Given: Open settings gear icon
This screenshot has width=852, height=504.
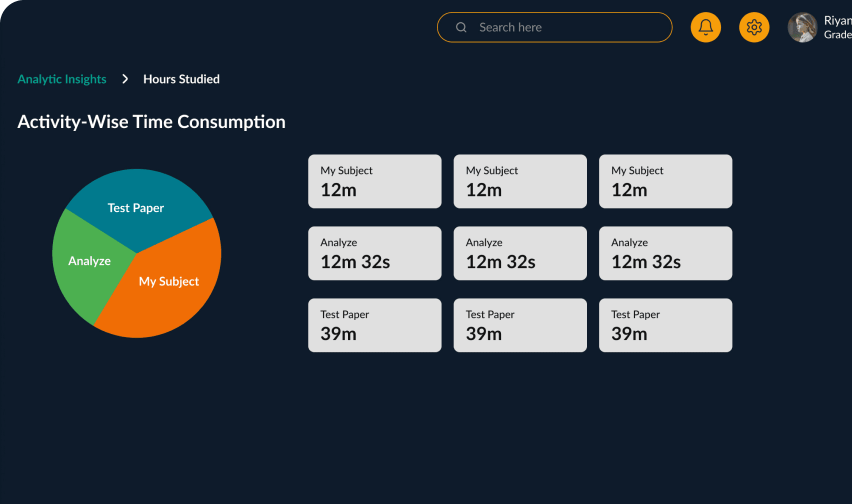Looking at the screenshot, I should tap(754, 27).
